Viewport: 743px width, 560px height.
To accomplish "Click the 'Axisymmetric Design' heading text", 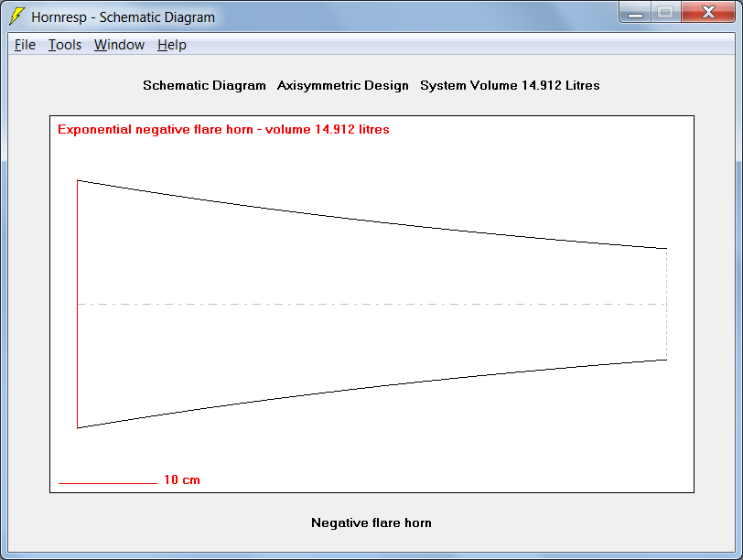I will pyautogui.click(x=342, y=85).
